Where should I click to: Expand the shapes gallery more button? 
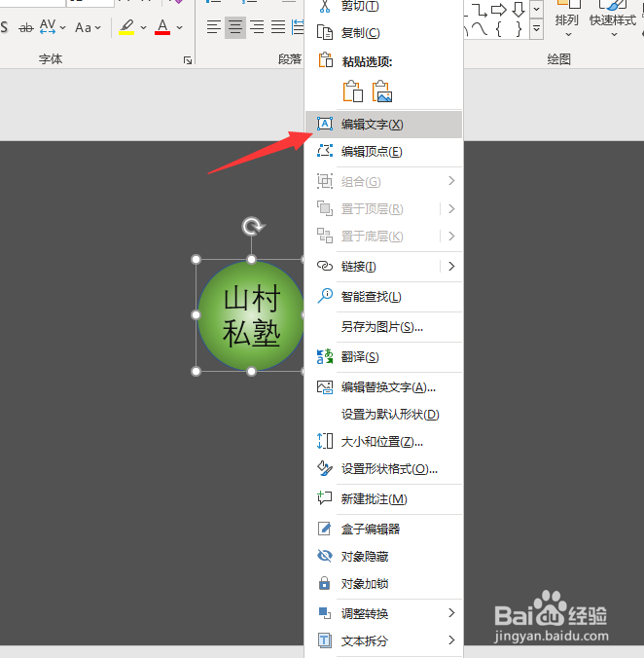point(536,29)
